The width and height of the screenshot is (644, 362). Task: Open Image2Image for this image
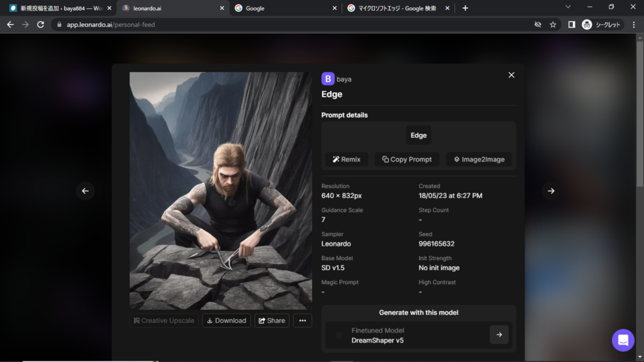click(479, 160)
